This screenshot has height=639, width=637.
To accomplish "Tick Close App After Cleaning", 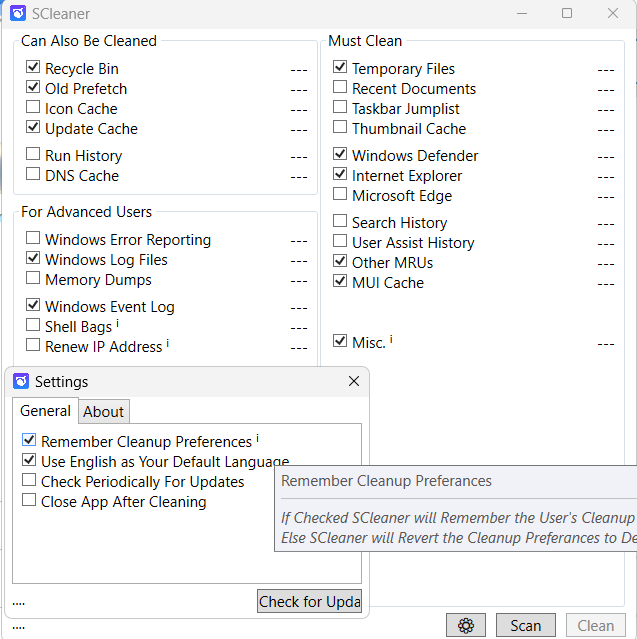I will [x=30, y=501].
